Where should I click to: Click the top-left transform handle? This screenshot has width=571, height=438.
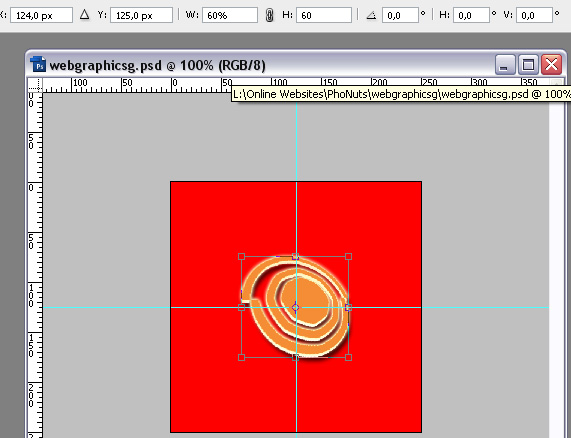241,257
